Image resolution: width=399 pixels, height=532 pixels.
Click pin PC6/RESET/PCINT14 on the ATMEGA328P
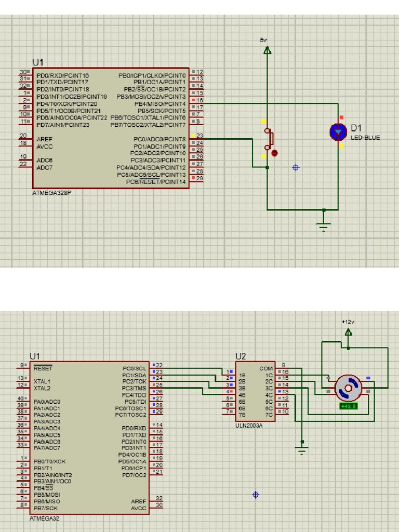pyautogui.click(x=156, y=182)
